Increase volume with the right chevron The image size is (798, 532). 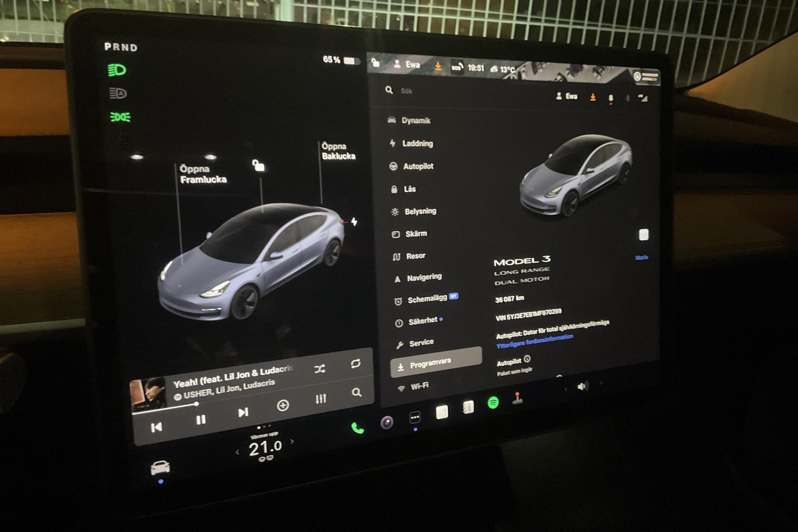coord(600,383)
